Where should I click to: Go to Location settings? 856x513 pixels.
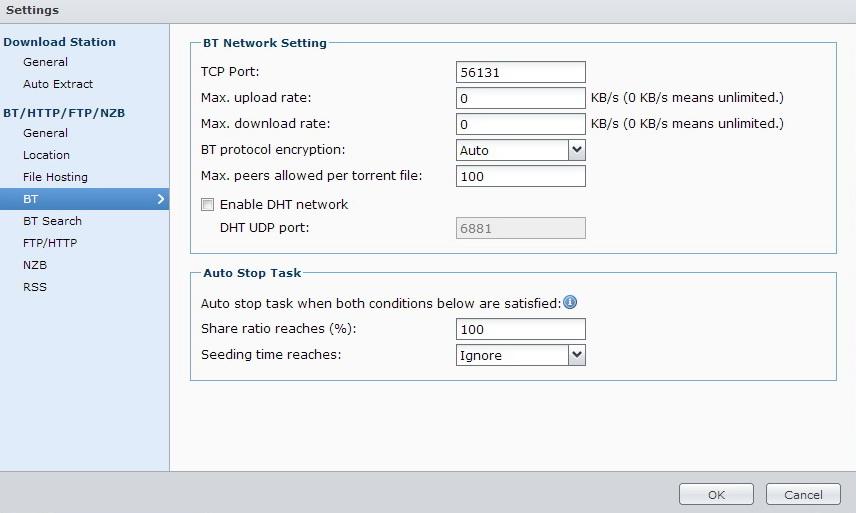[x=46, y=155]
